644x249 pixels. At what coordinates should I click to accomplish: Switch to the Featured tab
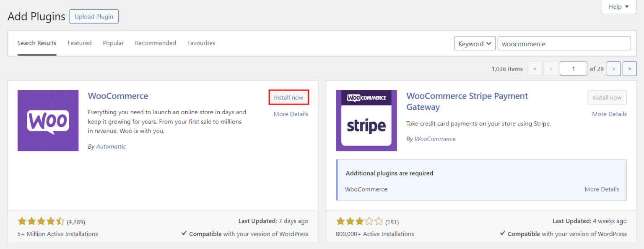pos(79,43)
